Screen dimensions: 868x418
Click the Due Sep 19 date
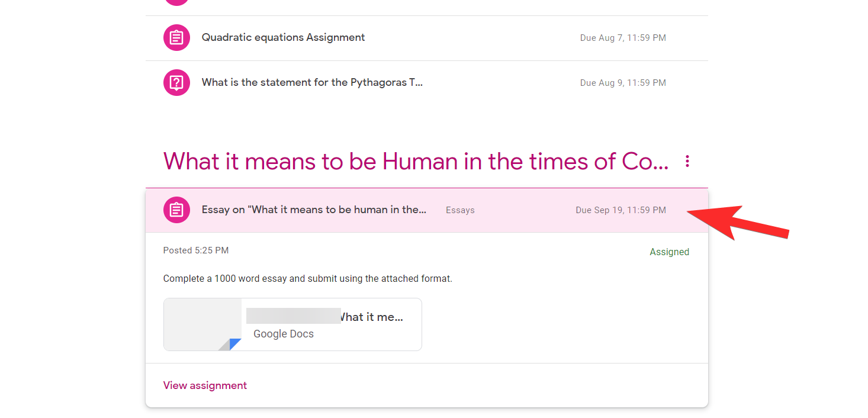point(621,210)
